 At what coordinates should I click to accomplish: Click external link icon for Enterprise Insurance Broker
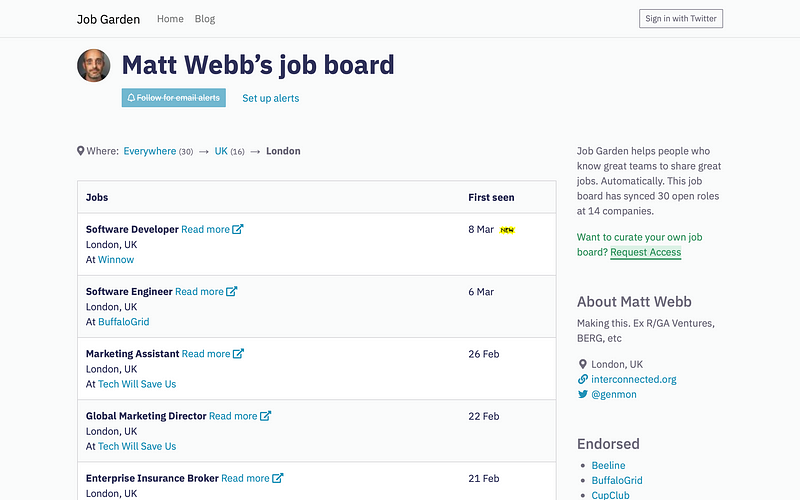click(278, 478)
